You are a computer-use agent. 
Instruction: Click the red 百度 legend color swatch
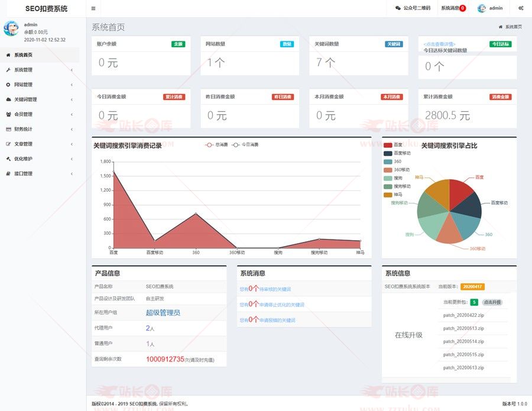click(388, 145)
